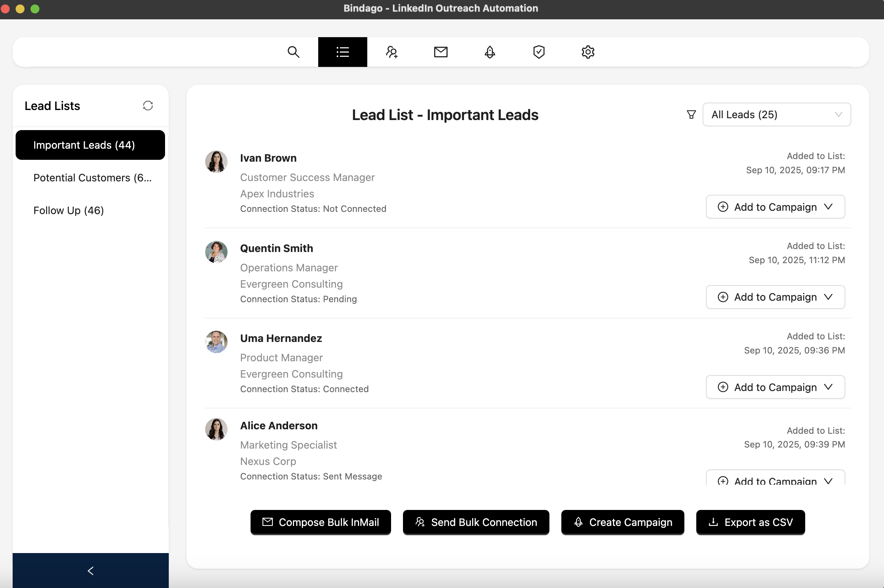
Task: Open the add connection tab icon
Action: 391,52
